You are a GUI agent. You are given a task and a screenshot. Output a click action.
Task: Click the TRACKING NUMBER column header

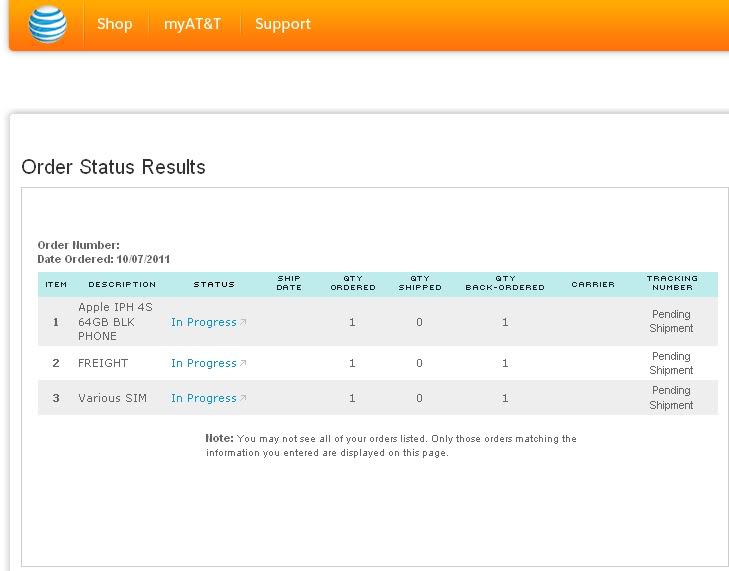672,283
